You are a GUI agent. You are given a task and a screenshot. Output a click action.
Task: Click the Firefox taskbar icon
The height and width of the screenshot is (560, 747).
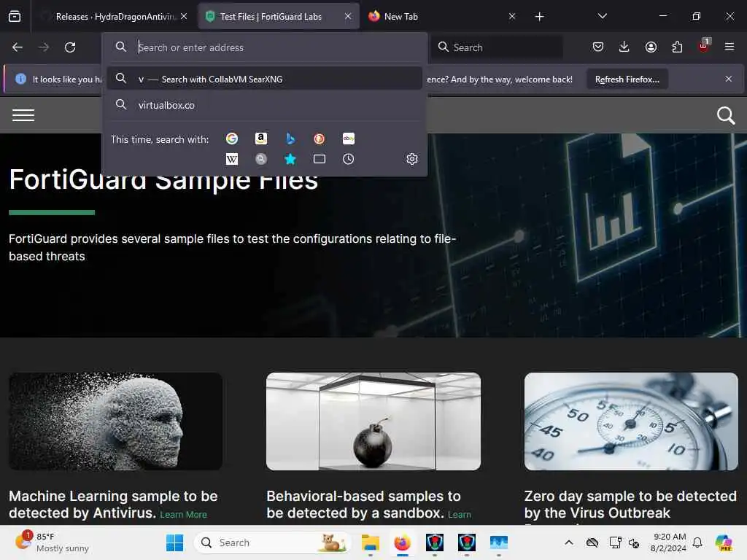pyautogui.click(x=403, y=542)
